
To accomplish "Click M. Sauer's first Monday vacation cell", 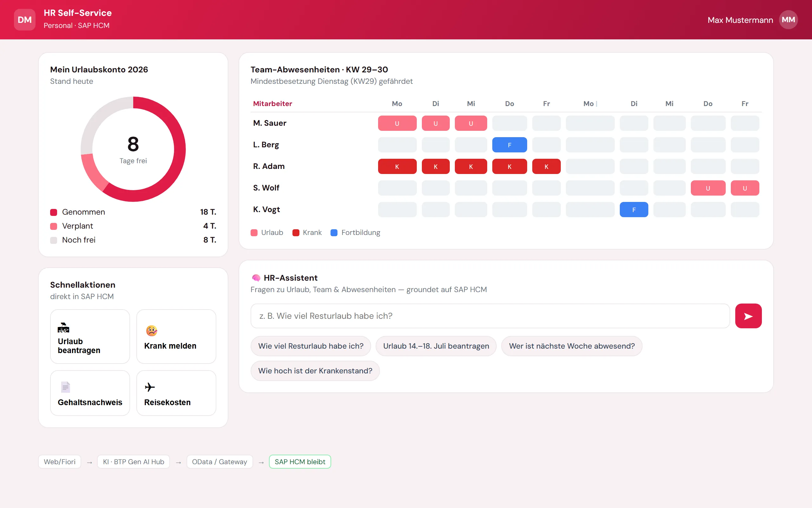I will pos(397,123).
